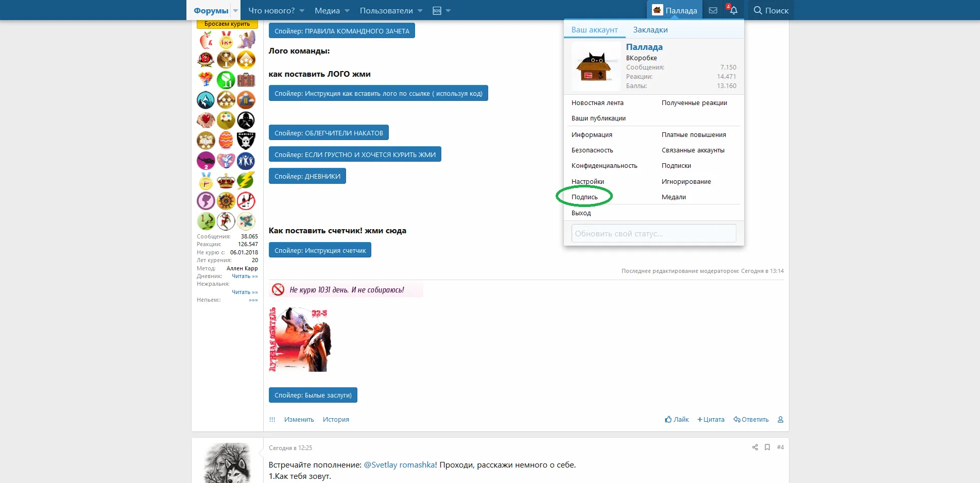Screen dimensions: 980x483
Task: Expand the Пользователи dropdown arrow
Action: (x=420, y=11)
